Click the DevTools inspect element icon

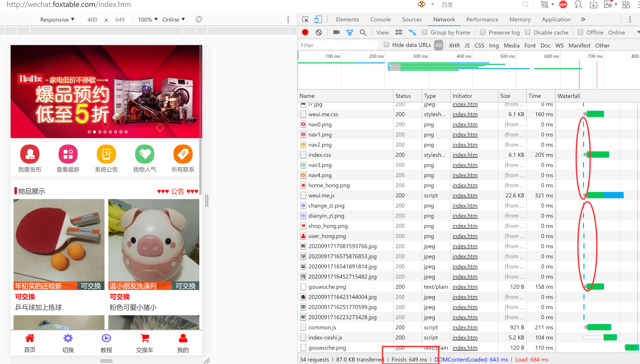click(305, 20)
